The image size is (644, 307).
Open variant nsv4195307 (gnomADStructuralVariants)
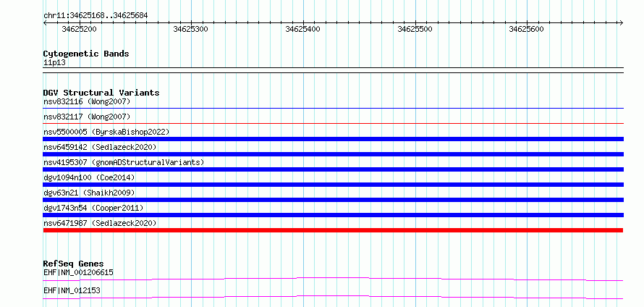(x=124, y=162)
